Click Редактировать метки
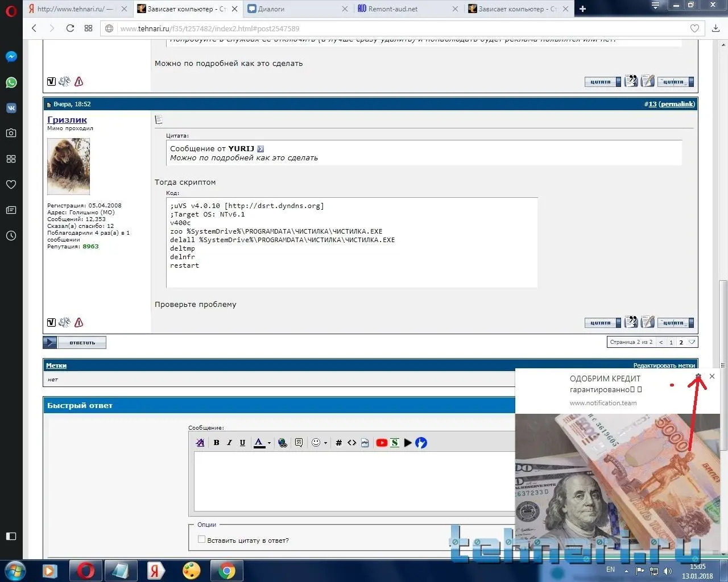 [664, 365]
